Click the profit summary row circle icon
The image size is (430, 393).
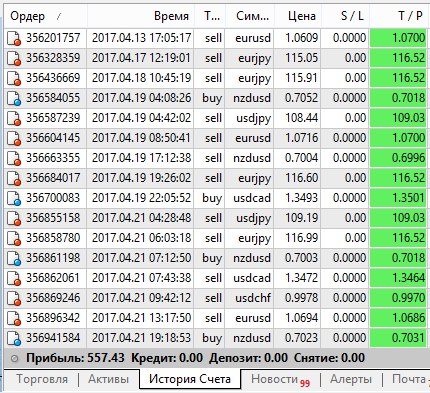point(14,359)
